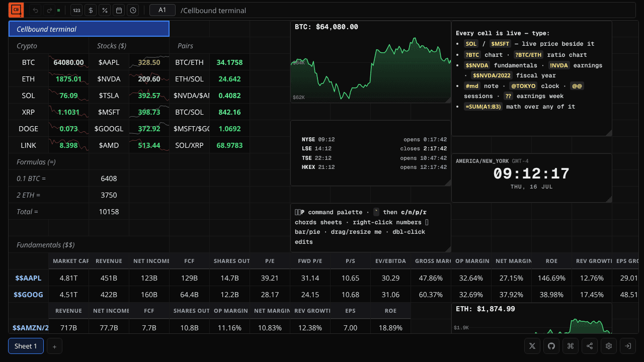Select the LINK price cell 8.398

pyautogui.click(x=69, y=145)
